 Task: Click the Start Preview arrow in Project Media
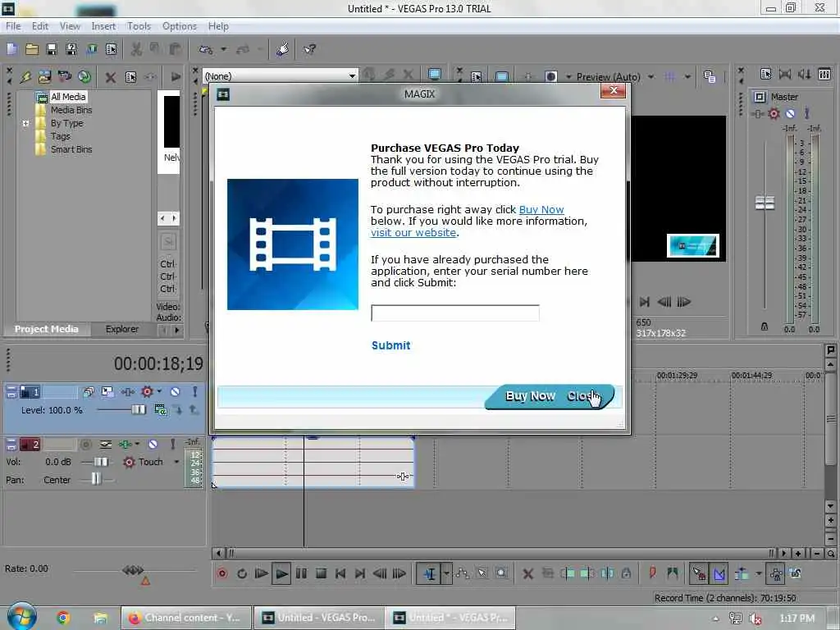point(176,77)
